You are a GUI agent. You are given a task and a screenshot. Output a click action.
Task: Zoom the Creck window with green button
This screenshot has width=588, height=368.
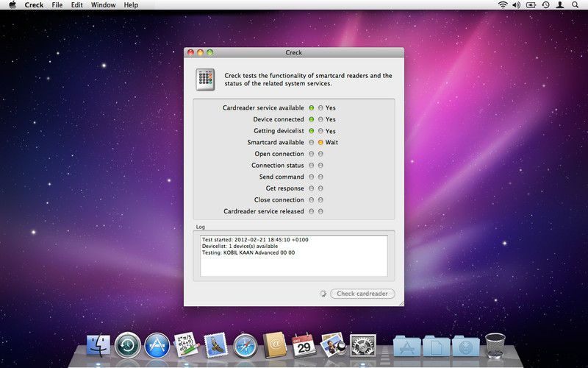(210, 52)
